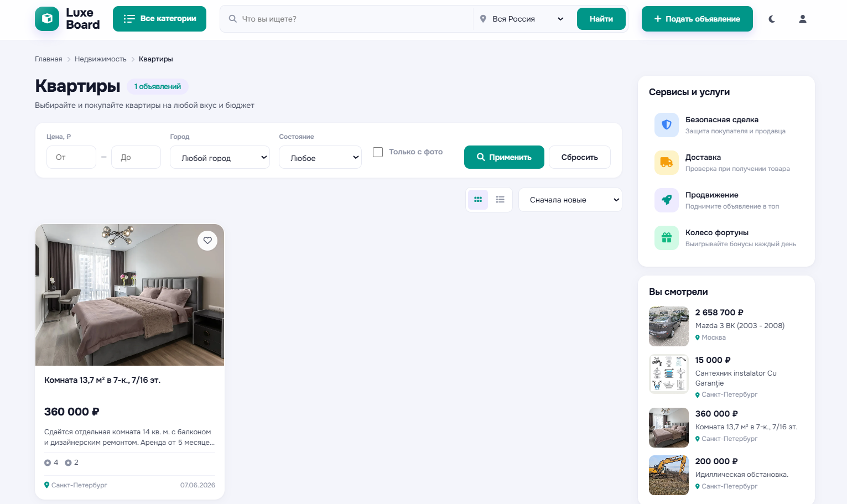Click the Доставка truck icon
Image resolution: width=847 pixels, height=504 pixels.
click(x=667, y=163)
